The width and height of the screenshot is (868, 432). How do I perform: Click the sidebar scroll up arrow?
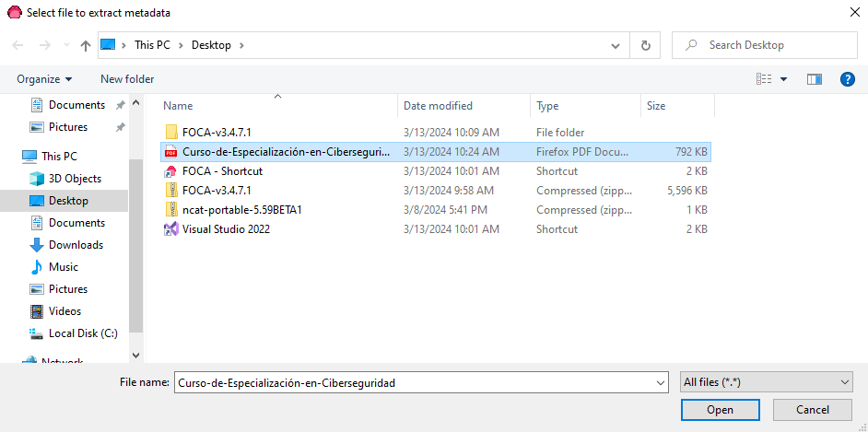(136, 103)
